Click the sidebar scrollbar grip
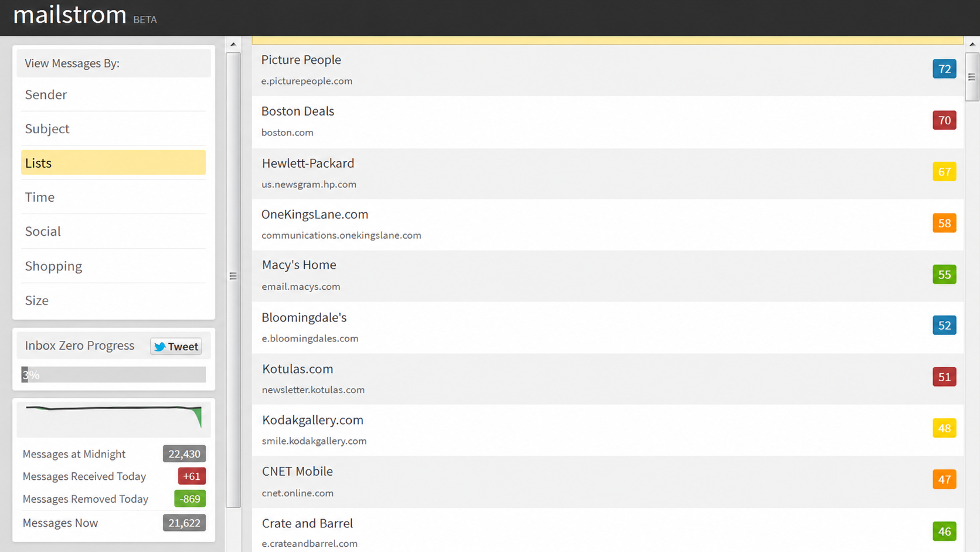The height and width of the screenshot is (552, 980). (233, 276)
